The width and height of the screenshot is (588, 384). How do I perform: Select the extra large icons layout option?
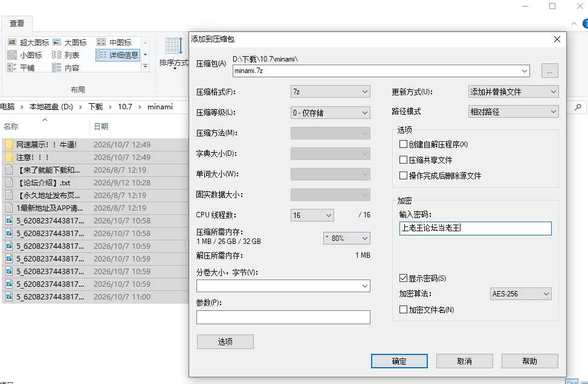click(28, 42)
